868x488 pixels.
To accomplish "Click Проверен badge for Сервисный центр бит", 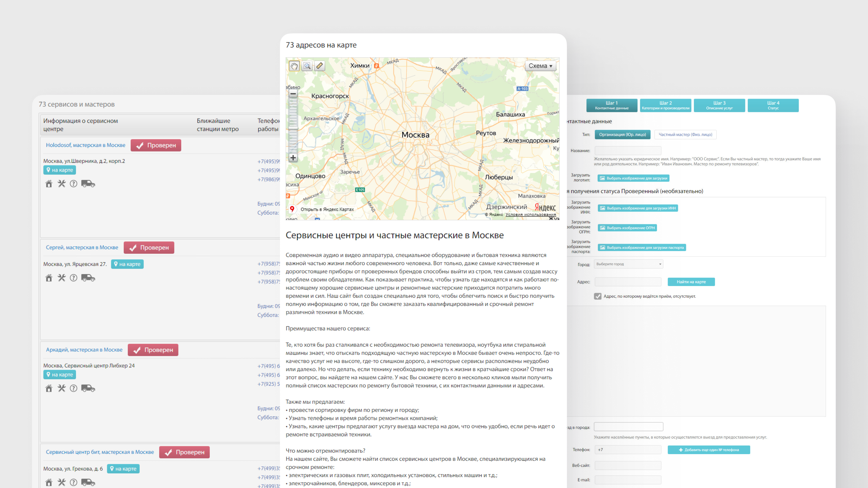I will [x=184, y=452].
